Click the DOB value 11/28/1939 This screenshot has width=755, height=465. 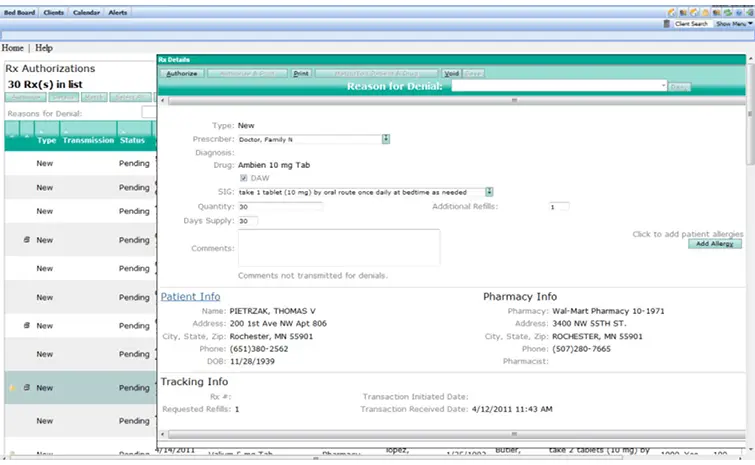pyautogui.click(x=252, y=361)
